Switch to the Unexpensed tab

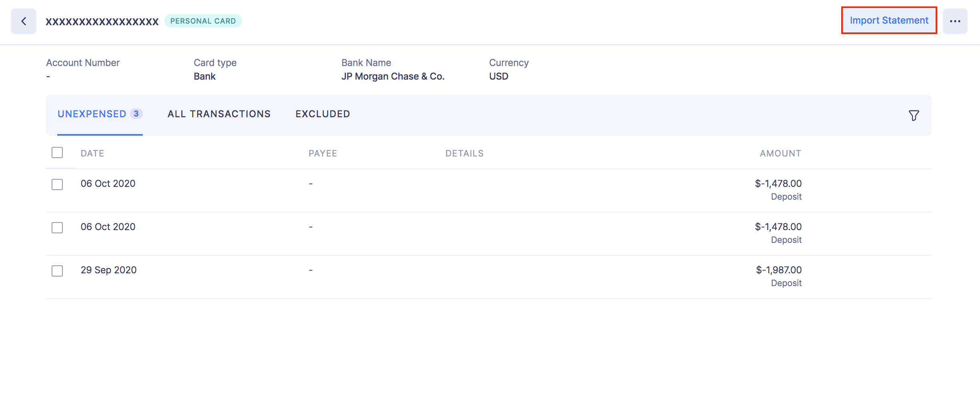pos(92,114)
